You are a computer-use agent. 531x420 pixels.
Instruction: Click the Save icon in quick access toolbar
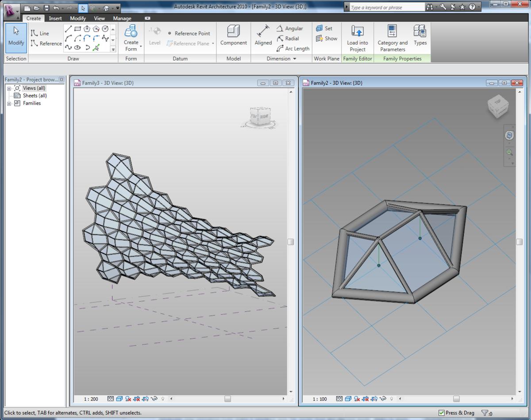(x=46, y=8)
